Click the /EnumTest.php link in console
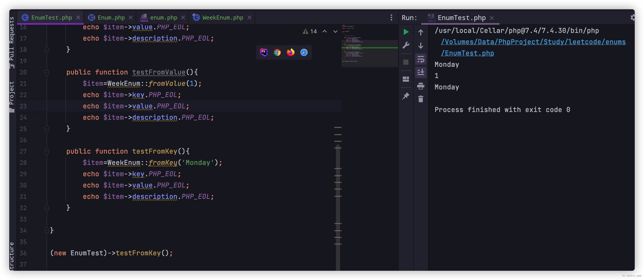644x280 pixels. point(467,53)
